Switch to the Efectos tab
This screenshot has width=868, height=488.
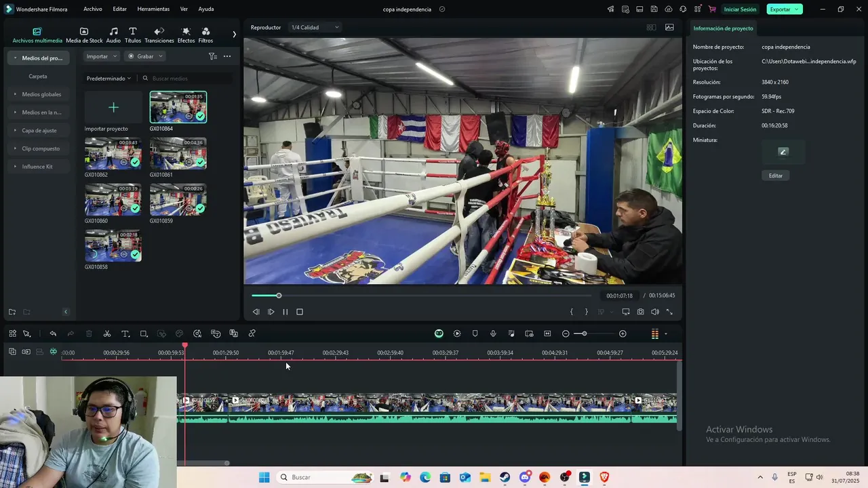coord(186,35)
